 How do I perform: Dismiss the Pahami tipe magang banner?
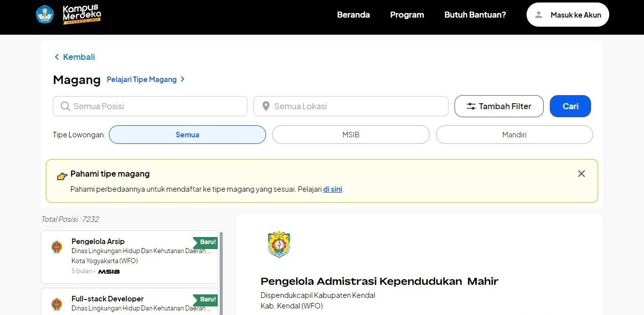pyautogui.click(x=581, y=174)
